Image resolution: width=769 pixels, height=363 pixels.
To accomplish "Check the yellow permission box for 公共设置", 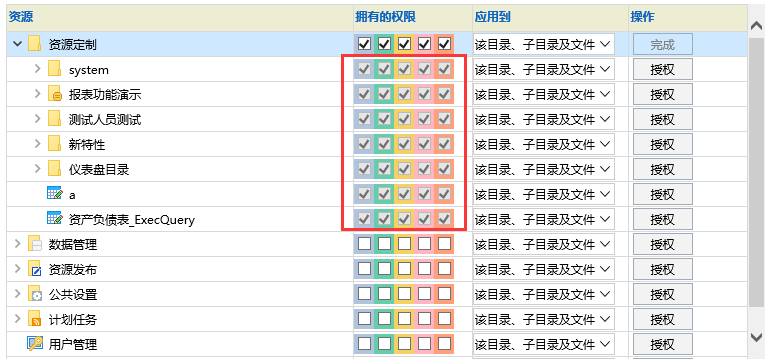I will (x=404, y=294).
